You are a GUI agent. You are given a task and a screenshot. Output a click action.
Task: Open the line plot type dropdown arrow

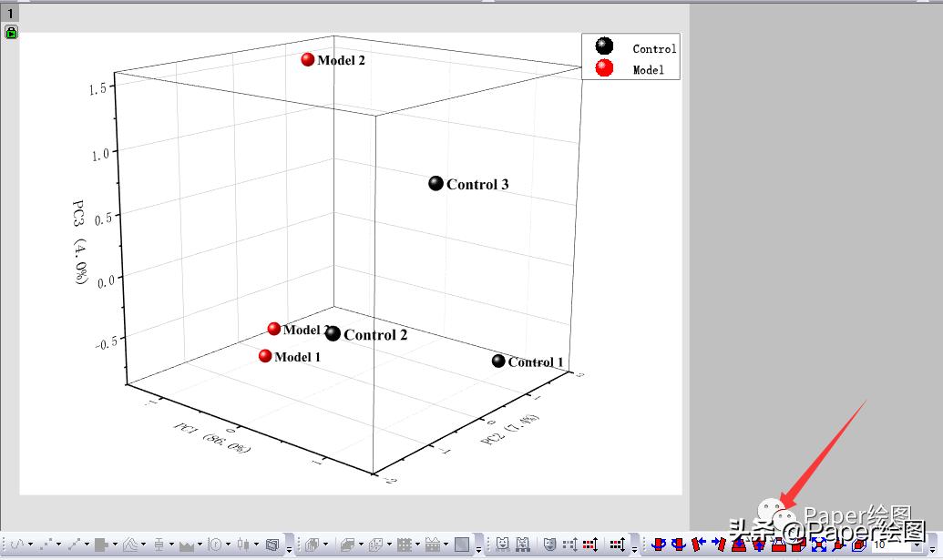click(x=31, y=545)
